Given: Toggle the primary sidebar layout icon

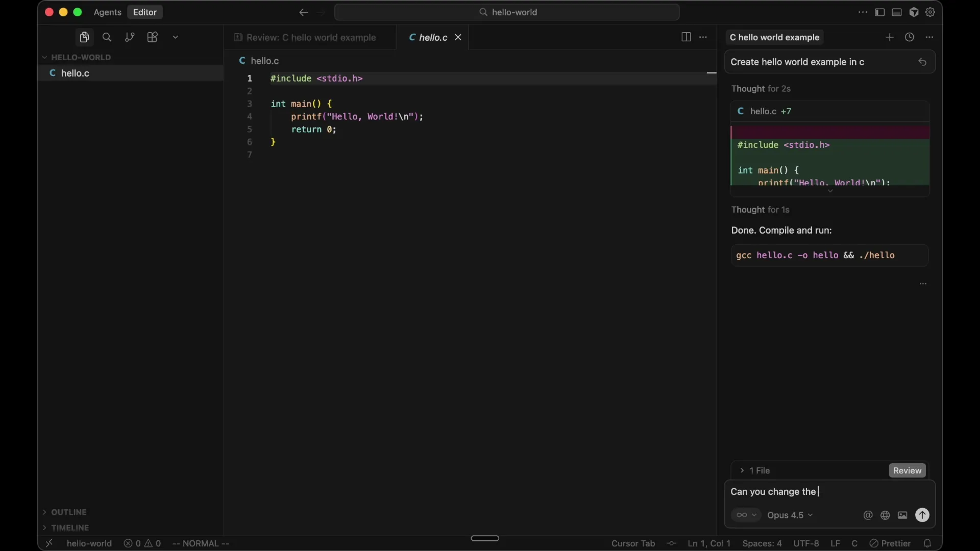Looking at the screenshot, I should (879, 12).
